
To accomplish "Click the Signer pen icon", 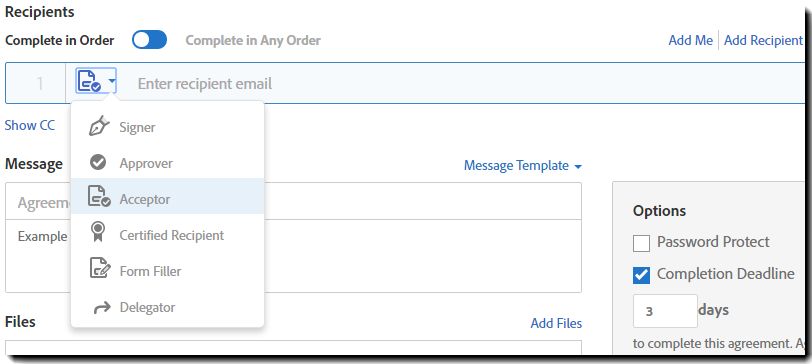I will click(x=98, y=126).
